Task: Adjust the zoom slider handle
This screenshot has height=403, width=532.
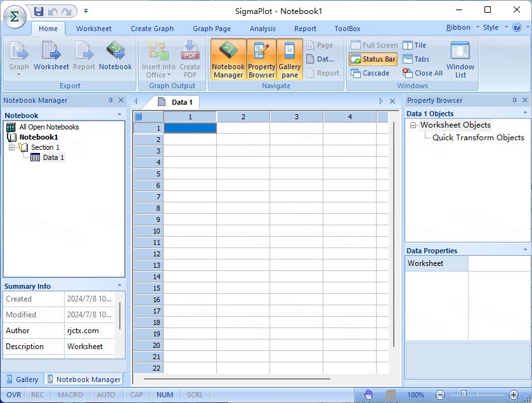Action: click(x=464, y=395)
